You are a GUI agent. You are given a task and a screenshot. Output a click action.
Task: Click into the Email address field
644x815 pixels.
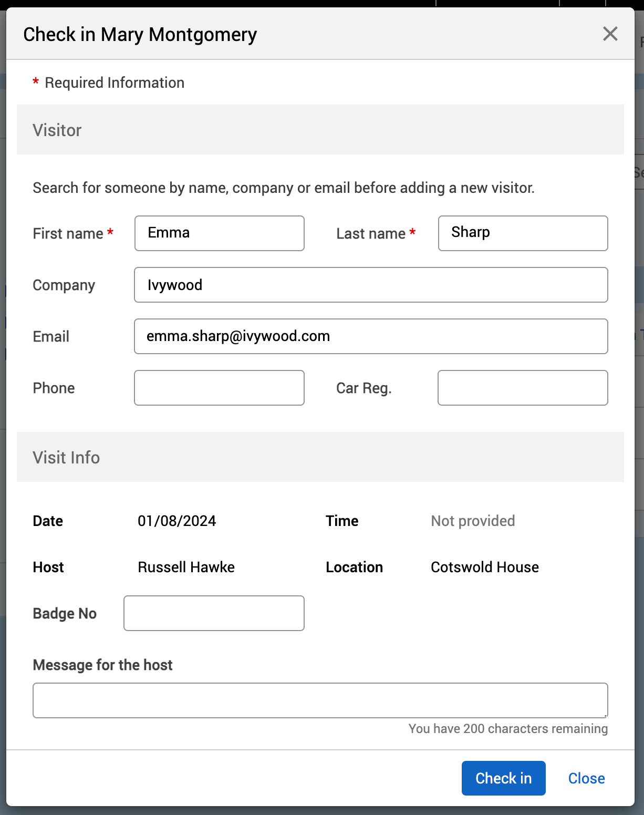tap(370, 336)
